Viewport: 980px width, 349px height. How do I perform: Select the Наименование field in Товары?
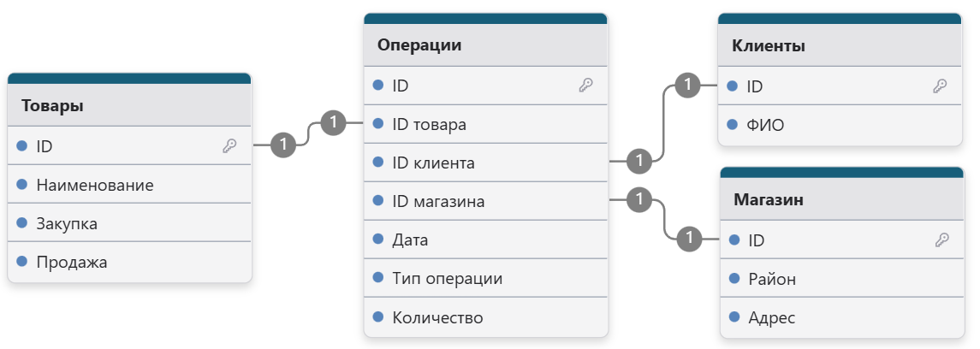[129, 185]
